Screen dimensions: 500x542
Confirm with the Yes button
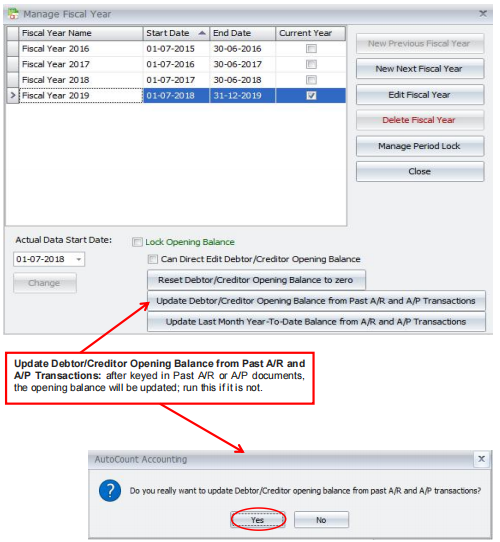258,520
